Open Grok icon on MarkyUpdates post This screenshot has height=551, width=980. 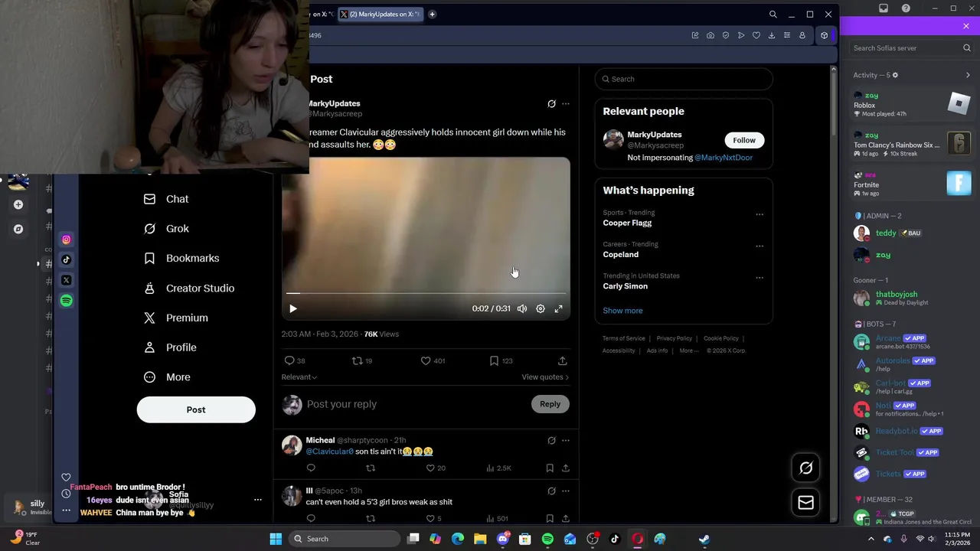[551, 103]
